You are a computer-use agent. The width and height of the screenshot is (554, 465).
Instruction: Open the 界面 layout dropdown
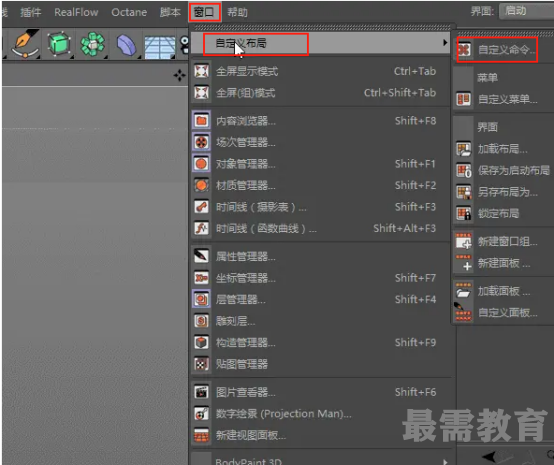(526, 11)
